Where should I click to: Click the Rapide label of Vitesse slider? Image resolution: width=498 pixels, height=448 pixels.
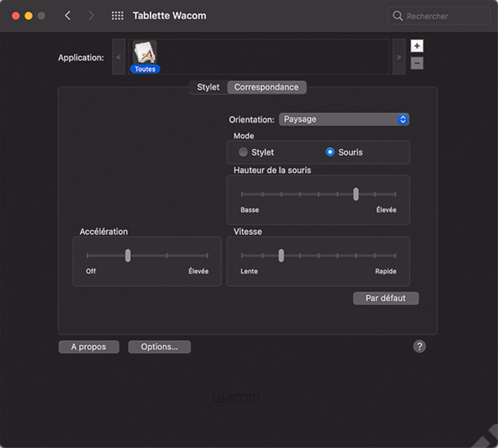pyautogui.click(x=386, y=271)
